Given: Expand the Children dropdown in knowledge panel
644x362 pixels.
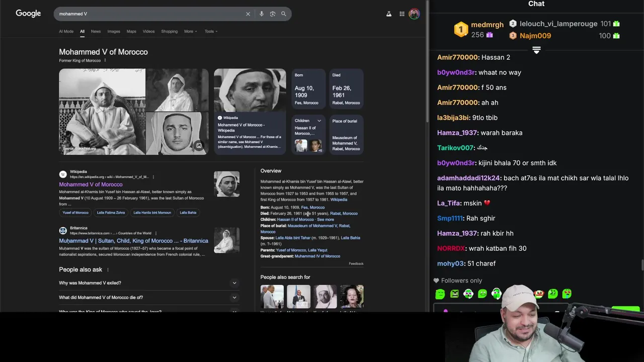Looking at the screenshot, I should (x=318, y=121).
